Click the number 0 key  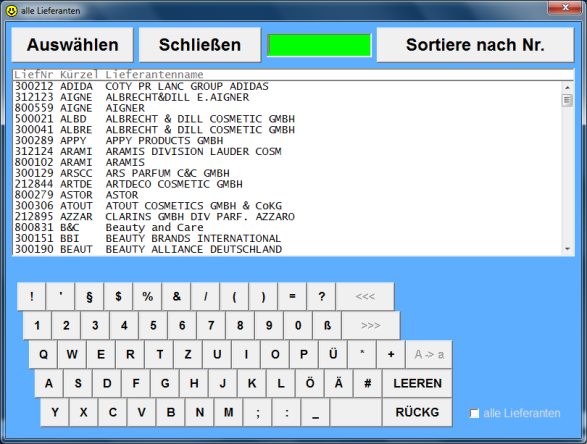click(298, 325)
